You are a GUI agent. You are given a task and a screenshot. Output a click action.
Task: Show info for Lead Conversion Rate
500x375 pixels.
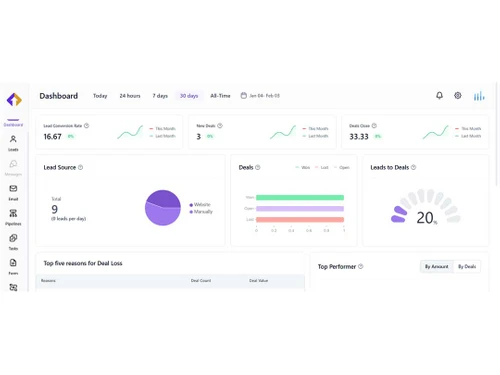[87, 126]
